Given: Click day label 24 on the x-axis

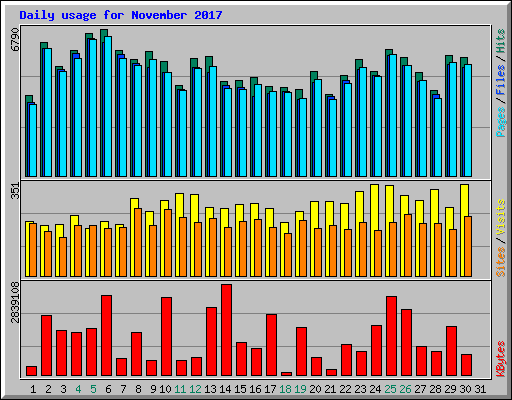Looking at the screenshot, I should pyautogui.click(x=375, y=389).
